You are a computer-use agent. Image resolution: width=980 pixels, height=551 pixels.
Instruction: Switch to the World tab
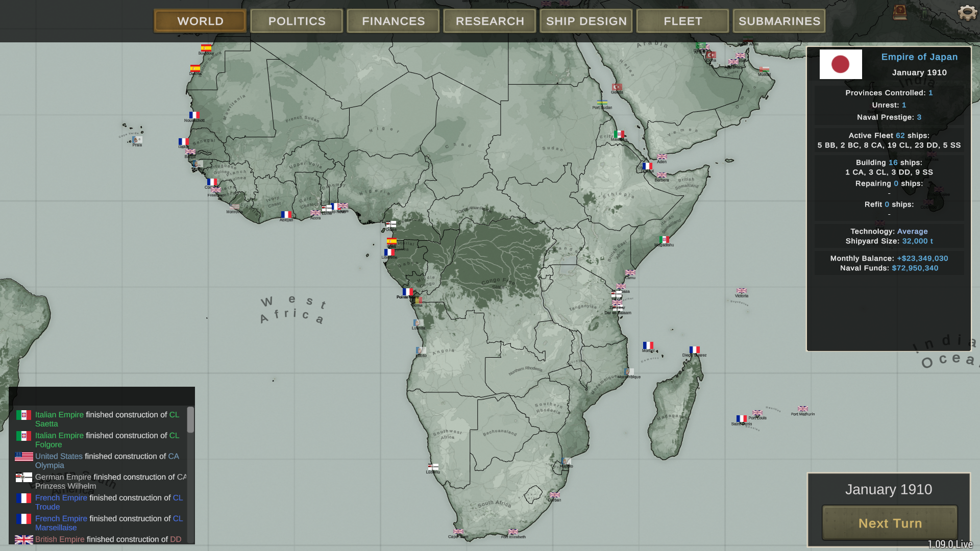coord(200,21)
